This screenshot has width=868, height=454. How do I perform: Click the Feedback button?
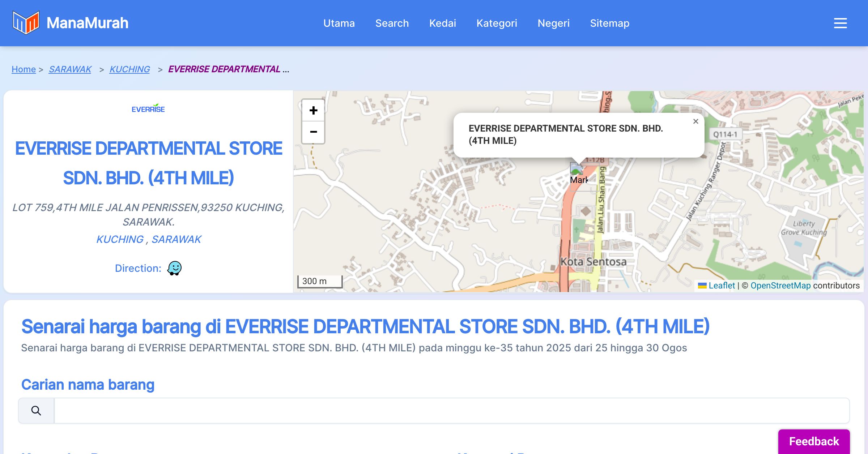(814, 441)
